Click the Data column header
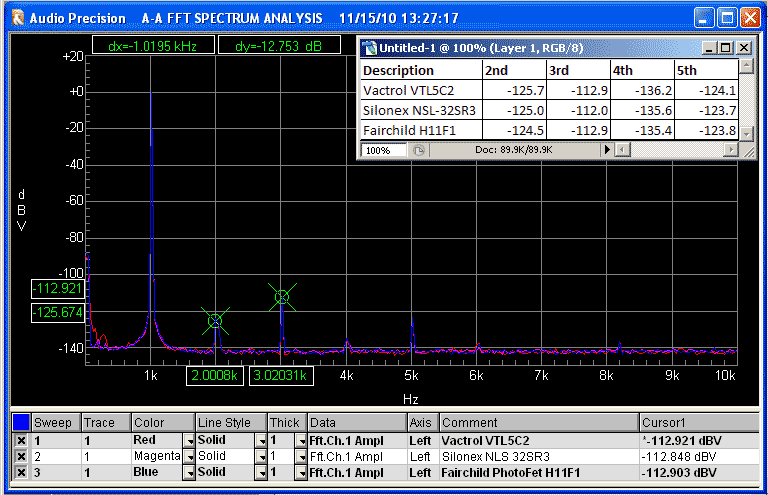Viewport: 768px width, 495px height. tap(357, 423)
